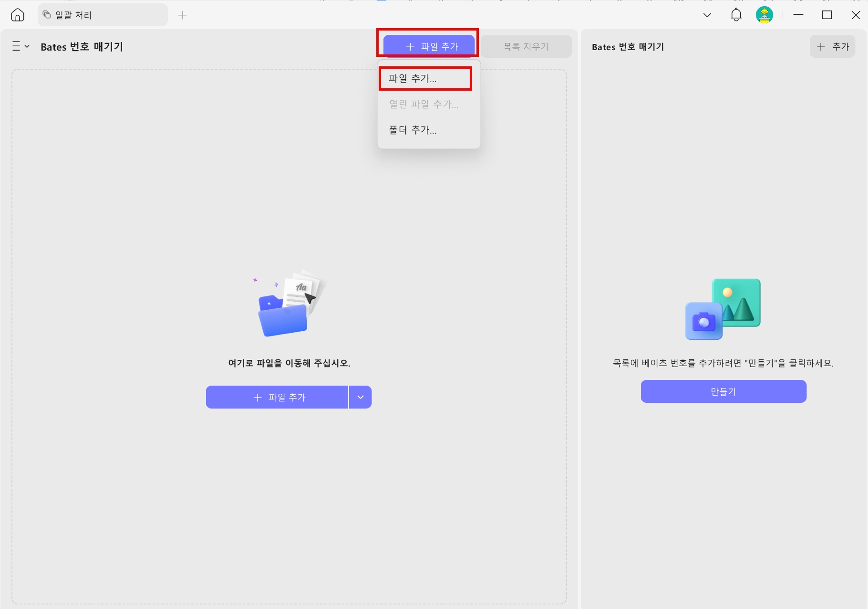Click the 추가 button in right panel
The image size is (868, 609).
(832, 46)
